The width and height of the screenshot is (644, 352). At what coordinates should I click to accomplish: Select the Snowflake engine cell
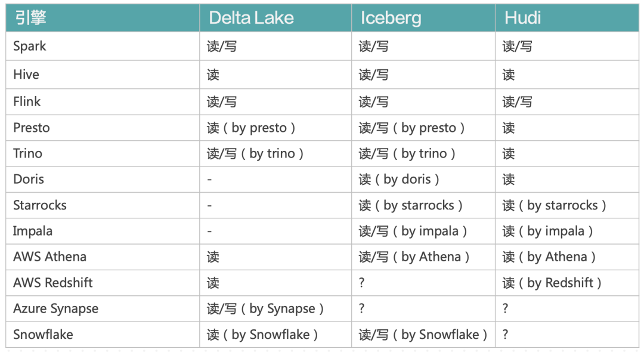[43, 335]
